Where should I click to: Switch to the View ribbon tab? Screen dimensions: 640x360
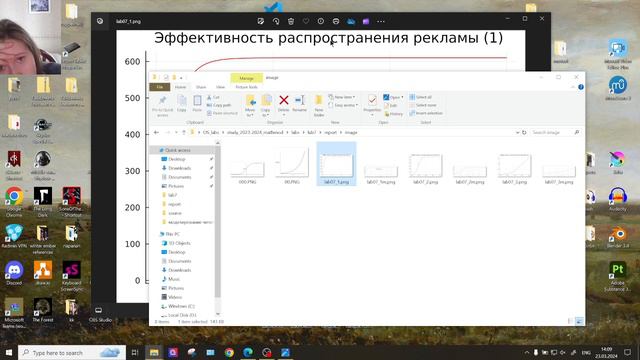[x=220, y=87]
